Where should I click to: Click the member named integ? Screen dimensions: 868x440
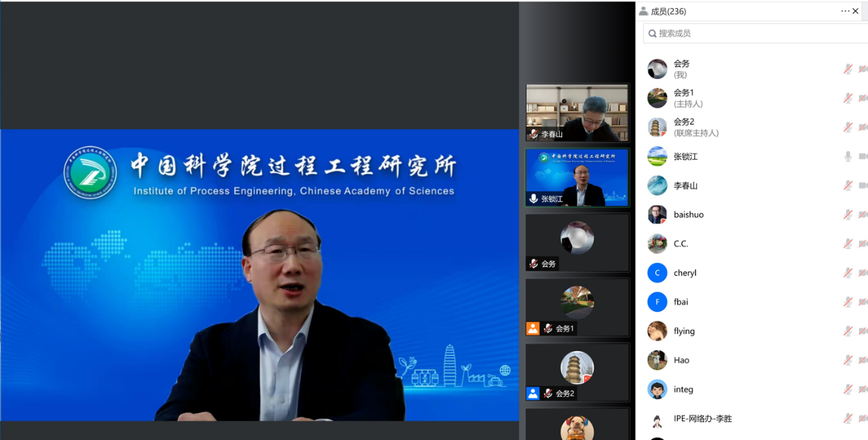click(683, 389)
